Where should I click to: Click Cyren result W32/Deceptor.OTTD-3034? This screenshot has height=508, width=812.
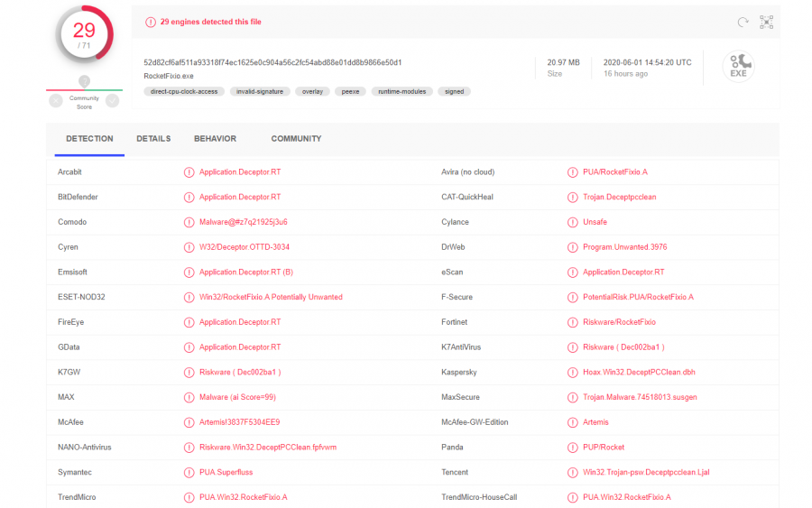click(x=245, y=247)
